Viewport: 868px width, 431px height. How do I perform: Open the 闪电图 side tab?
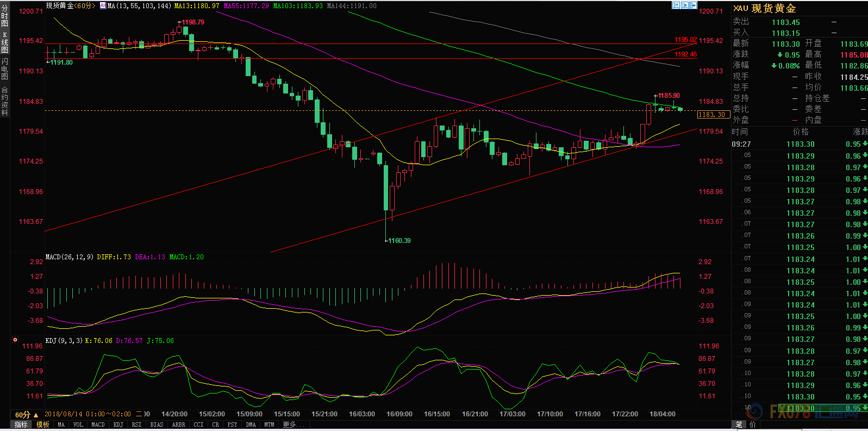[x=5, y=68]
